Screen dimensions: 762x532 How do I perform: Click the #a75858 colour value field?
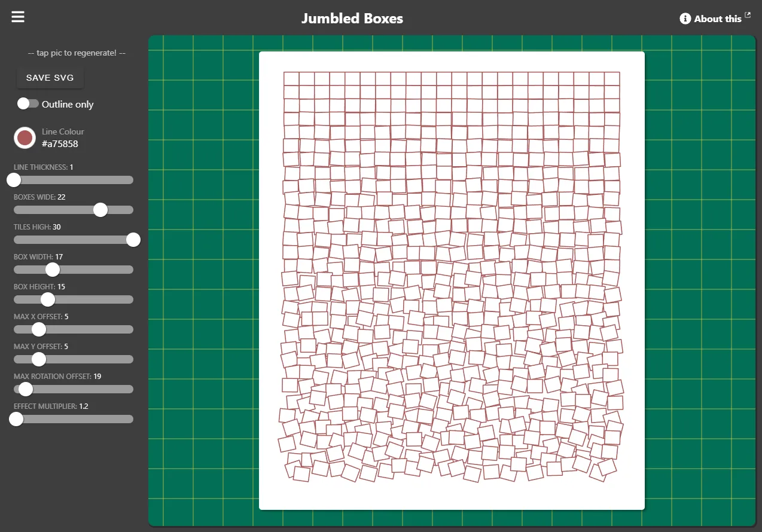60,143
